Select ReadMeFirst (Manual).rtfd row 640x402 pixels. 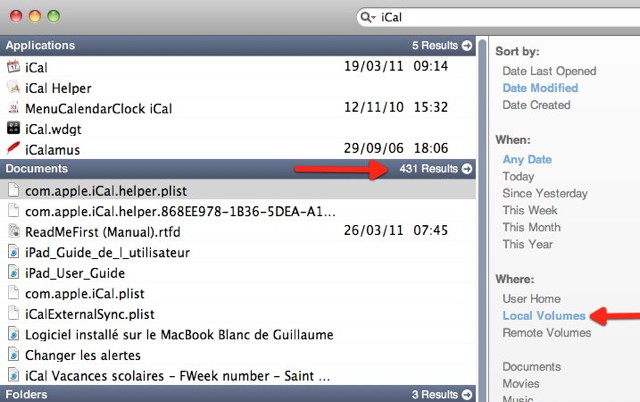(238, 231)
